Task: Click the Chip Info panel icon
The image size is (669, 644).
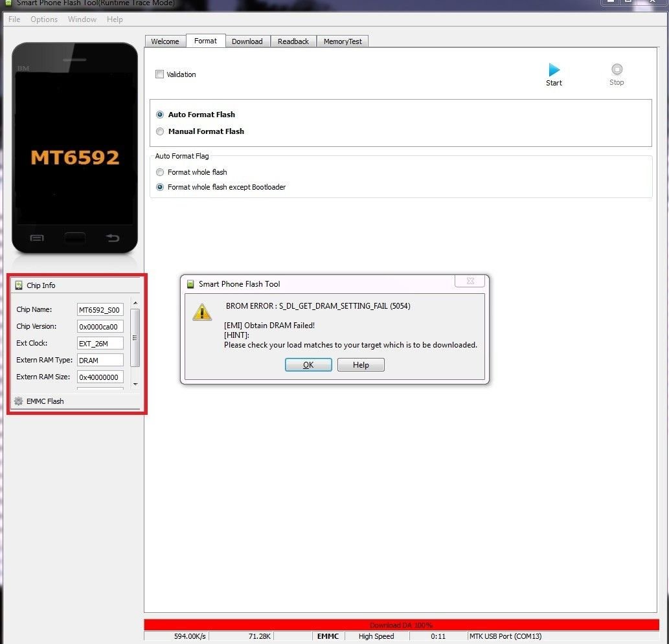Action: pos(19,285)
